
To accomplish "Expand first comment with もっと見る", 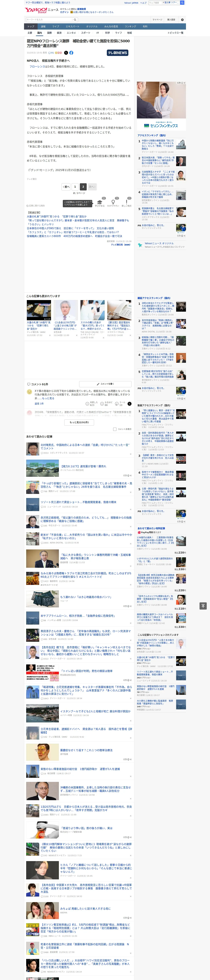I will [x=48, y=398].
